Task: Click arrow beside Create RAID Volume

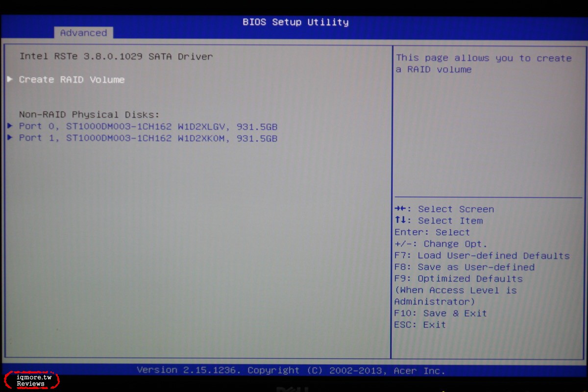Action: [10, 79]
